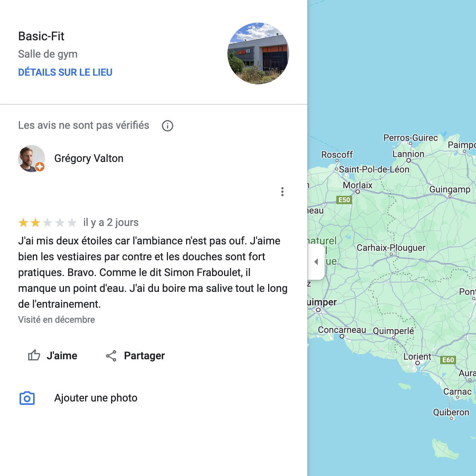Open DÉTAILS SUR LE LIEU link
The height and width of the screenshot is (476, 476).
(x=65, y=72)
